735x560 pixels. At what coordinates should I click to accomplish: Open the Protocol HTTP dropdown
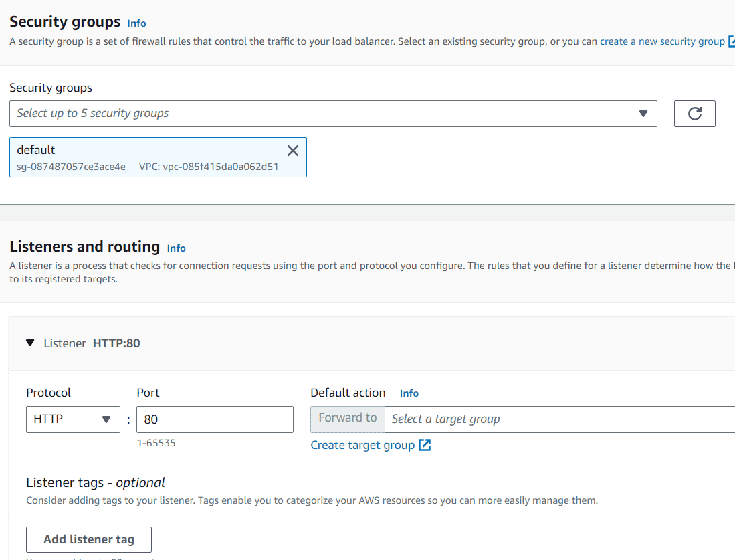pyautogui.click(x=73, y=419)
